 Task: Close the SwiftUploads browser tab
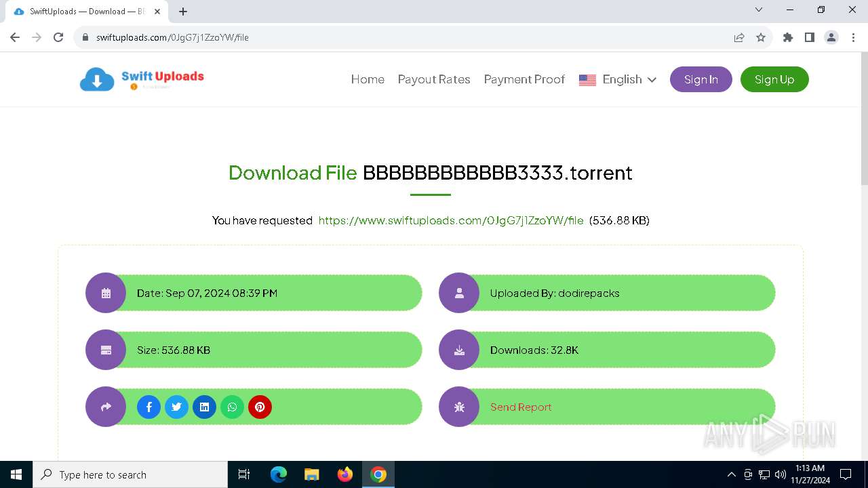(157, 12)
